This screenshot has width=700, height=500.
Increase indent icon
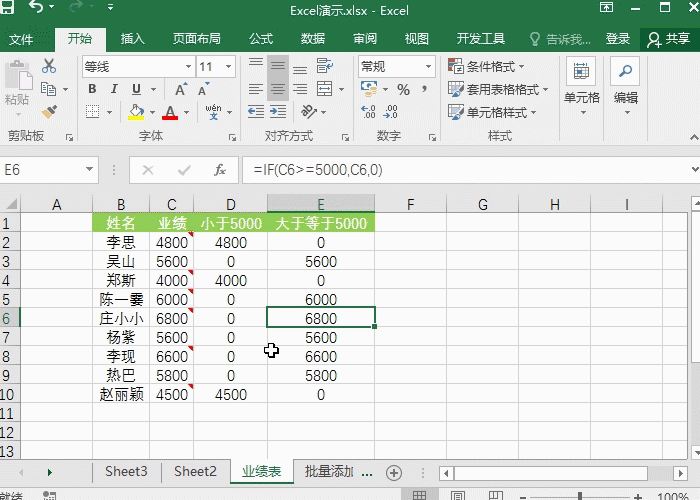pyautogui.click(x=278, y=112)
